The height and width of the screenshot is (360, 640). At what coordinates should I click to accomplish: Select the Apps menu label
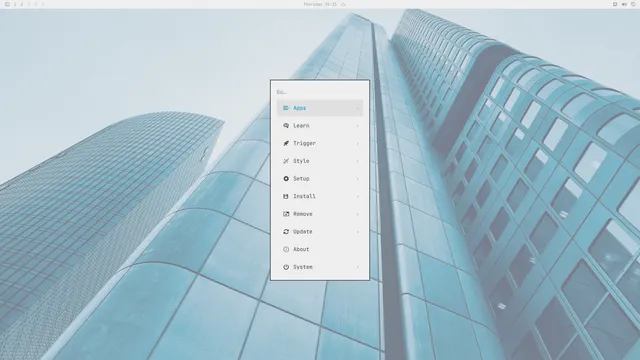click(300, 108)
